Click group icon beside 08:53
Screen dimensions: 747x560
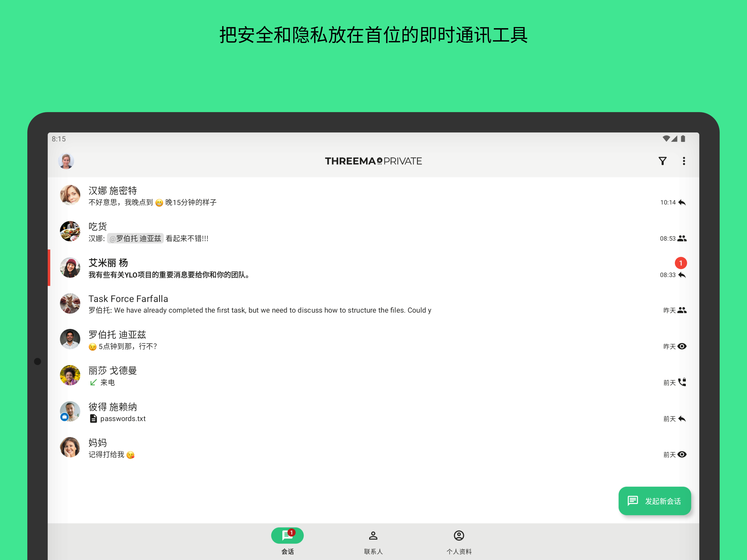pos(682,238)
